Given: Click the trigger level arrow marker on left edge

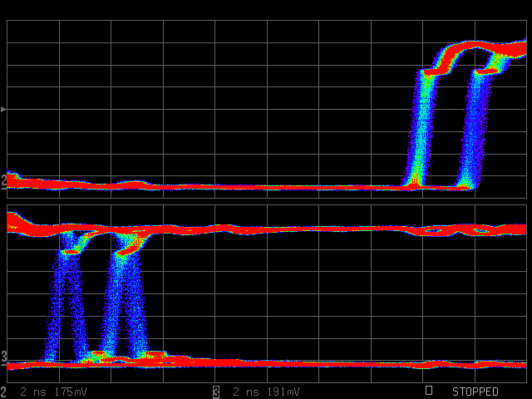Looking at the screenshot, I should [3, 109].
